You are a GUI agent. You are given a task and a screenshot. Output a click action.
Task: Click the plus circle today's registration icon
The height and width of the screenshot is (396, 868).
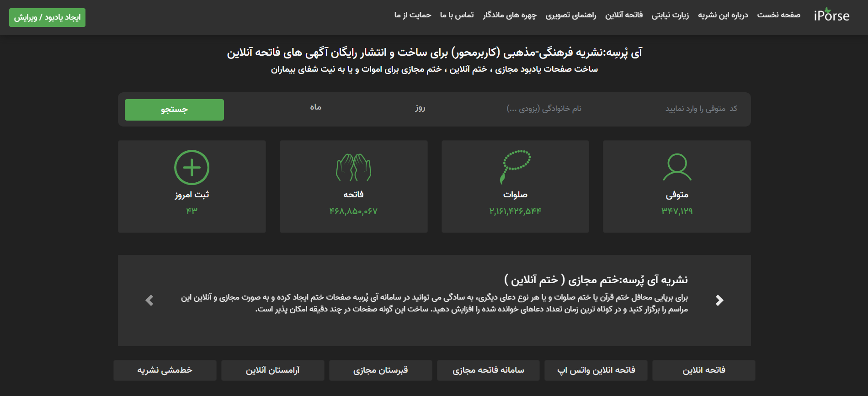point(192,167)
